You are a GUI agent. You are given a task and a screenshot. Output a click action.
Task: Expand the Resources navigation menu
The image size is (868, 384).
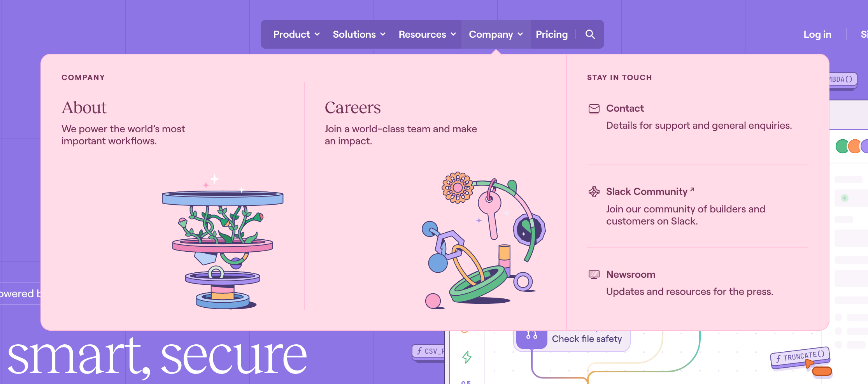(x=427, y=34)
